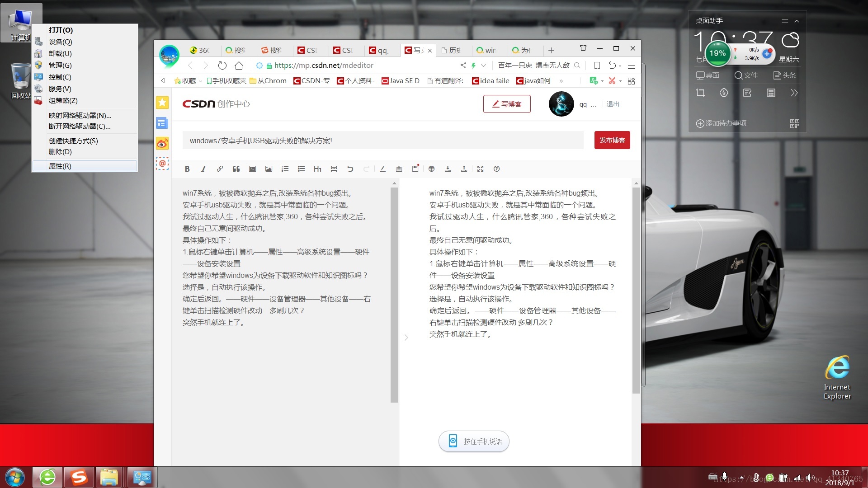Redo the edit with the greyed redo arrow
Image resolution: width=868 pixels, height=488 pixels.
(x=366, y=169)
